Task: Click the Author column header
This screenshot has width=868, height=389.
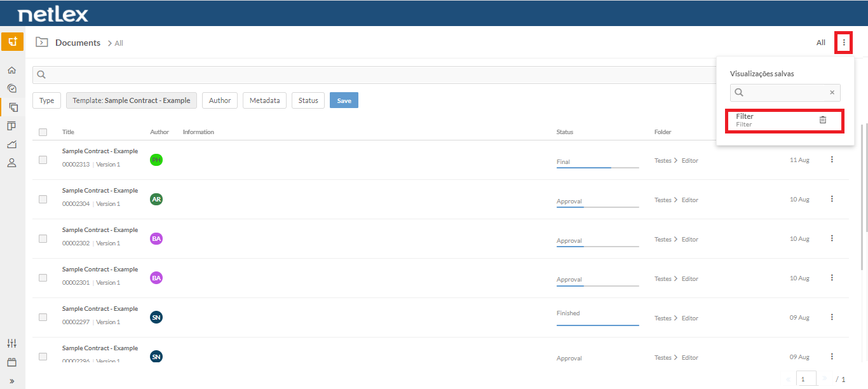Action: (x=159, y=132)
